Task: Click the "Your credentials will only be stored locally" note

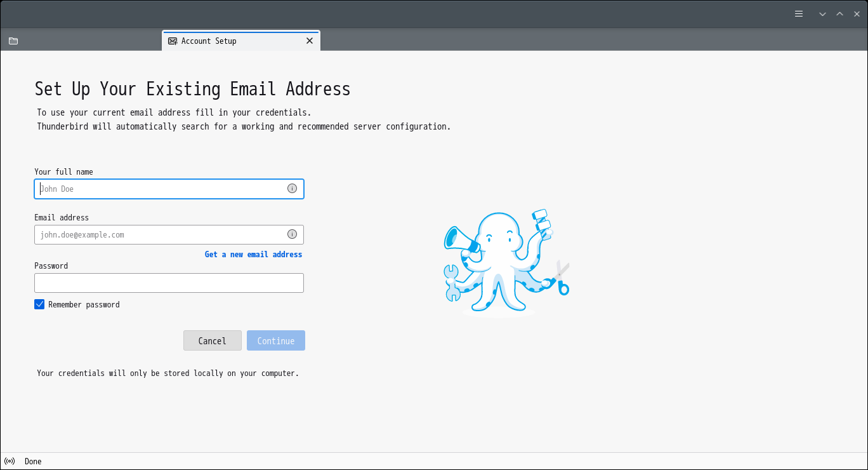Action: (168, 373)
